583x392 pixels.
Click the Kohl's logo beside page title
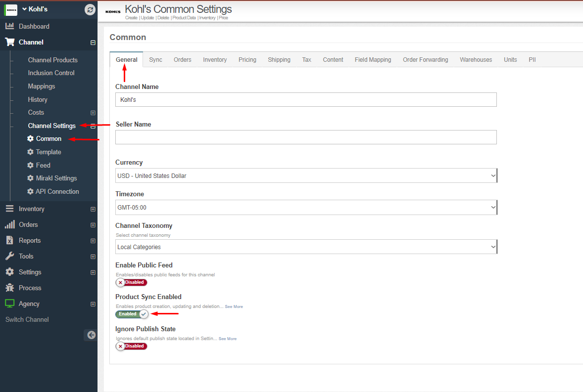tap(113, 11)
